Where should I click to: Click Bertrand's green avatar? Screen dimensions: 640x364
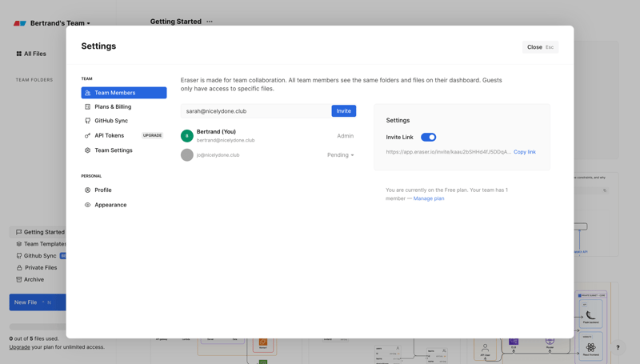187,136
